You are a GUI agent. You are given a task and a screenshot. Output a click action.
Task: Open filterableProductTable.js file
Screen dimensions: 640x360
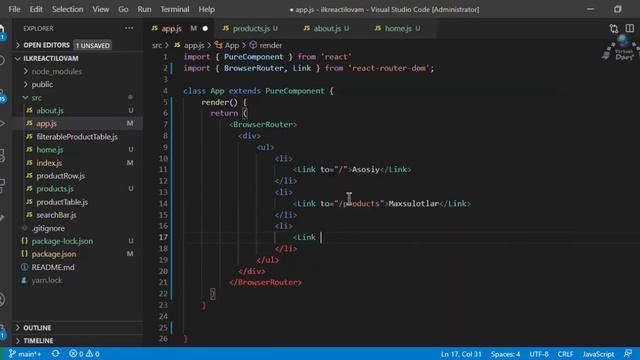78,137
